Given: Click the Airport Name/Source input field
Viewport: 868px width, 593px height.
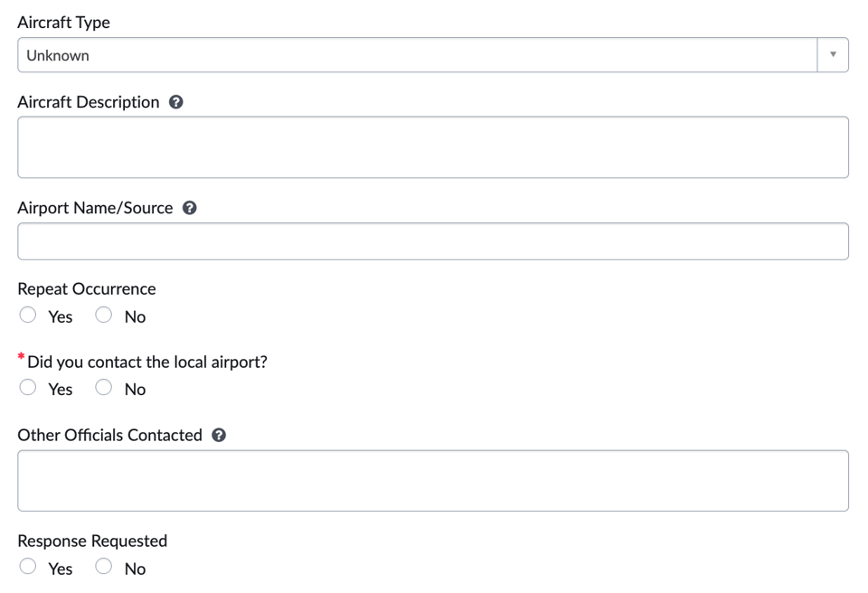Looking at the screenshot, I should (432, 241).
